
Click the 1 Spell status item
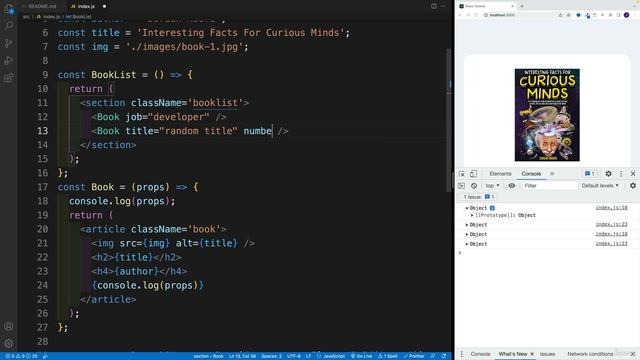[388, 356]
